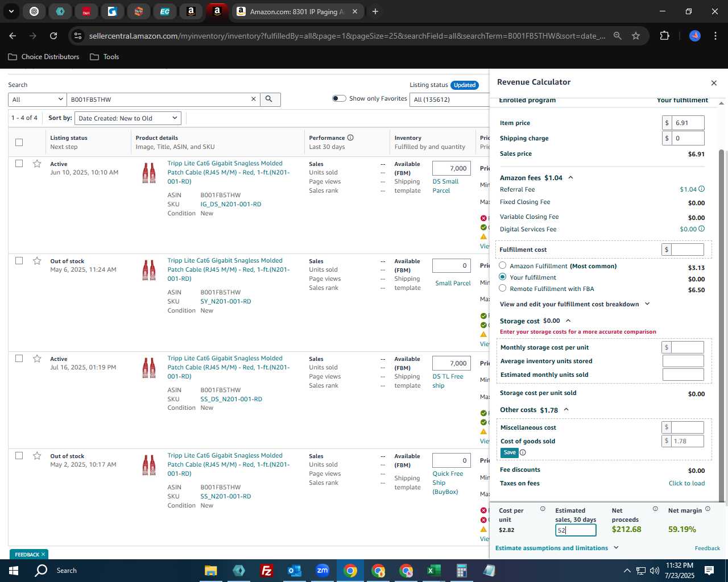Toggle Show only Favorites switch
The width and height of the screenshot is (728, 582).
coord(339,98)
